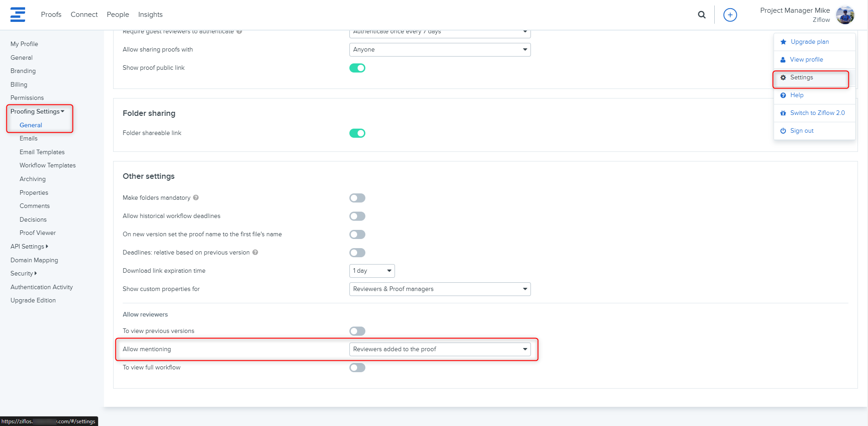868x426 pixels.
Task: Click help icon next to Make folders mandatory
Action: point(196,197)
